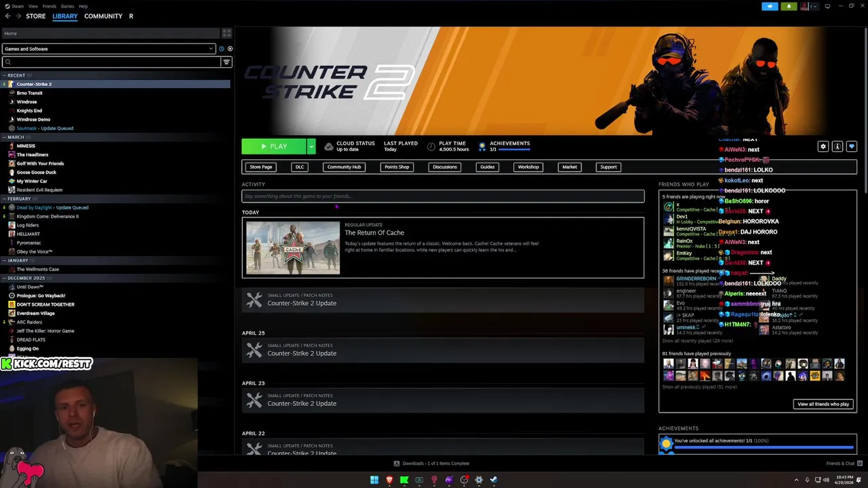Image resolution: width=868 pixels, height=488 pixels.
Task: Open Play button launch options arrow
Action: tap(311, 146)
